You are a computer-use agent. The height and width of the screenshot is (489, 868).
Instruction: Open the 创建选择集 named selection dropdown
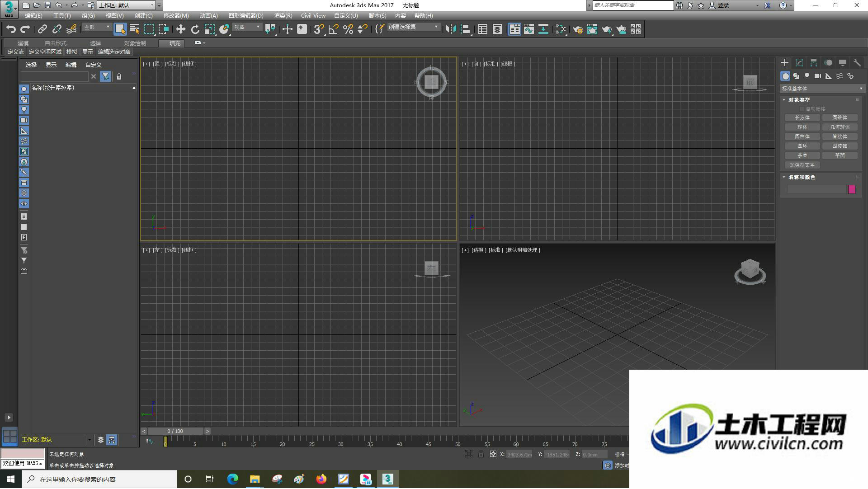pos(413,28)
